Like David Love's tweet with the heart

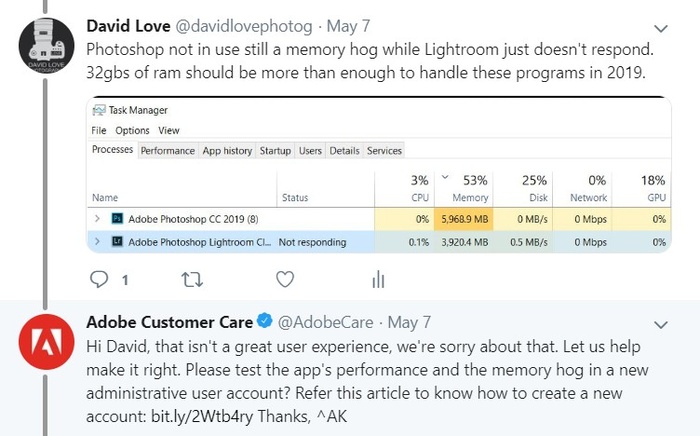pos(285,279)
